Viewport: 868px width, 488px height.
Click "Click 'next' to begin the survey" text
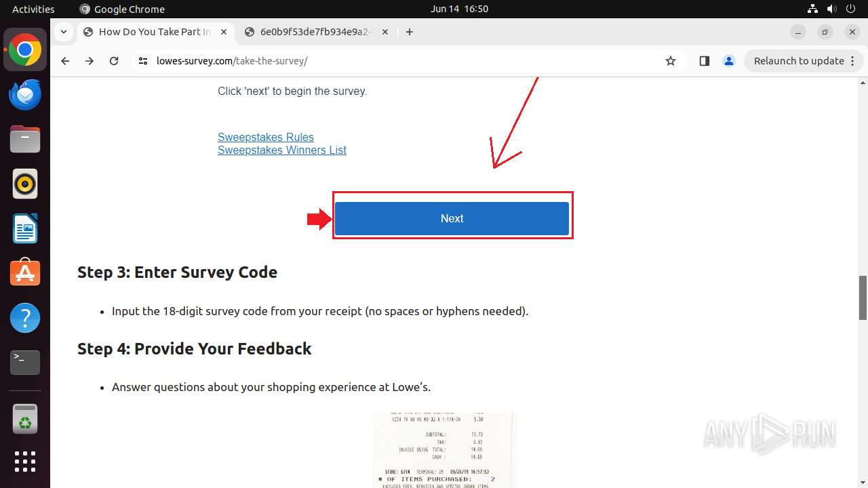click(x=292, y=91)
